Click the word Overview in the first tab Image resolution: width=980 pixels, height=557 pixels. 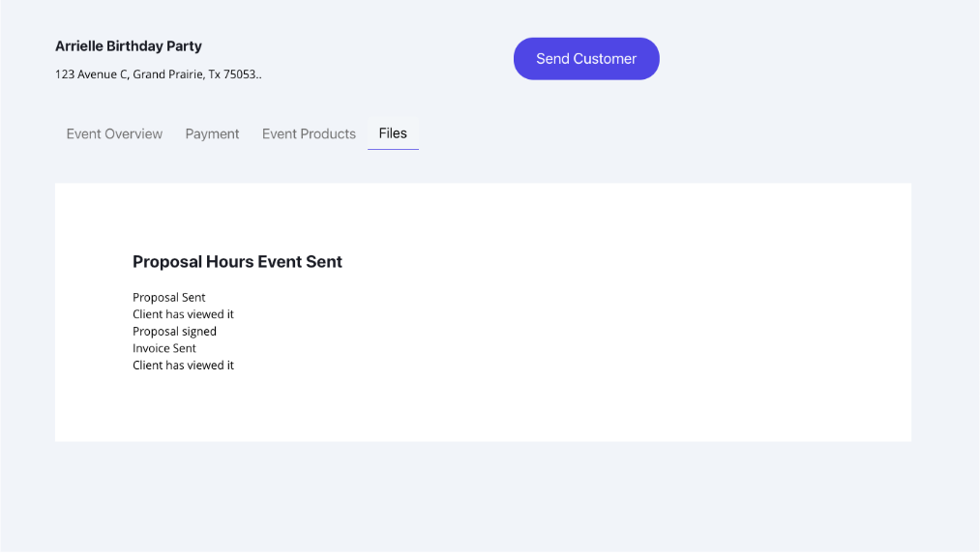134,134
